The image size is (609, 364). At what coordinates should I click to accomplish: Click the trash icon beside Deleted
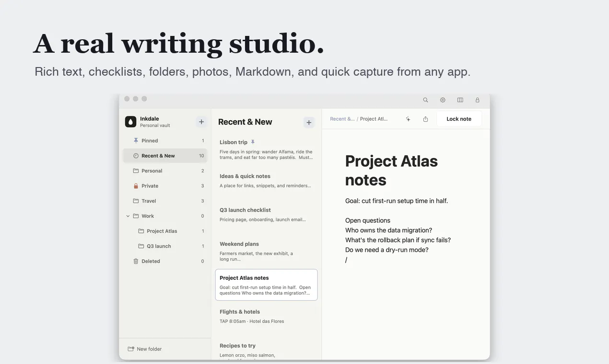(x=136, y=262)
